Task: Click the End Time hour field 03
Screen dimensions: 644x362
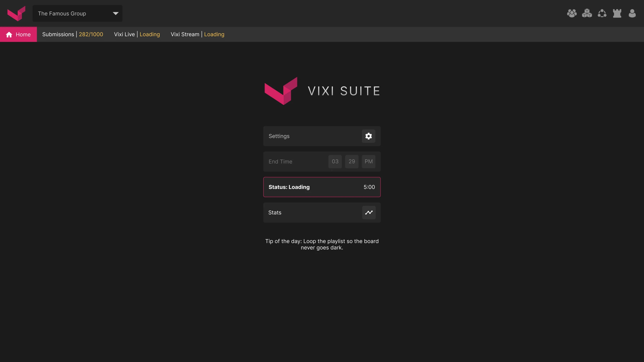Action: click(335, 162)
